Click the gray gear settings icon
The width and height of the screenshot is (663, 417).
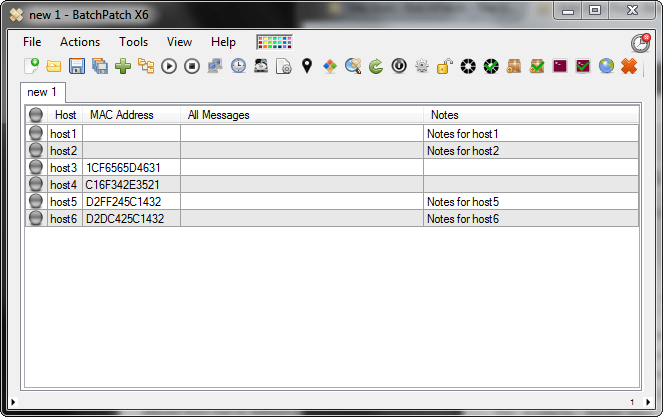click(422, 66)
